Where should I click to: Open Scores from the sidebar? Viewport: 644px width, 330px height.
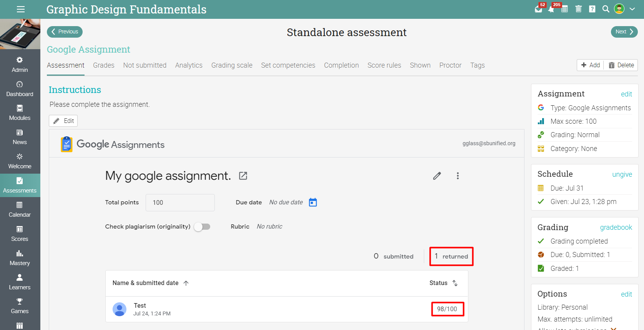20,234
